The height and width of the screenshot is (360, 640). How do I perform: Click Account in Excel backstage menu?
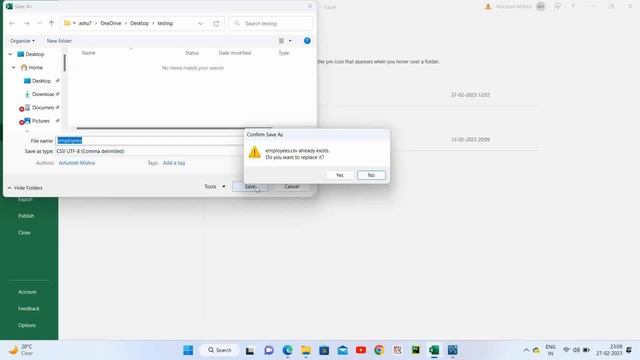pyautogui.click(x=27, y=292)
